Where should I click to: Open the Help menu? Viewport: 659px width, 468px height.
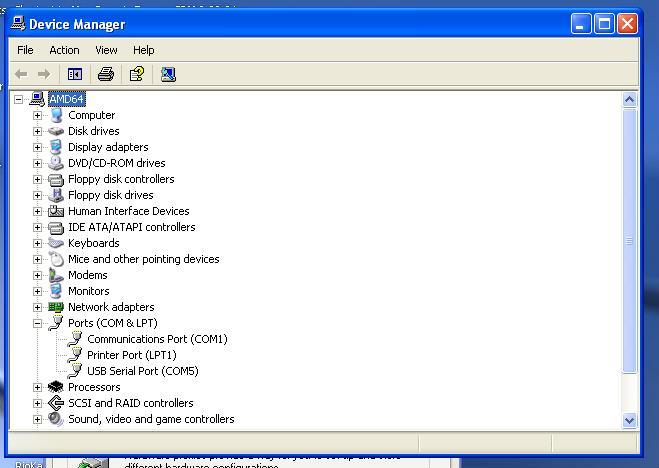[144, 50]
